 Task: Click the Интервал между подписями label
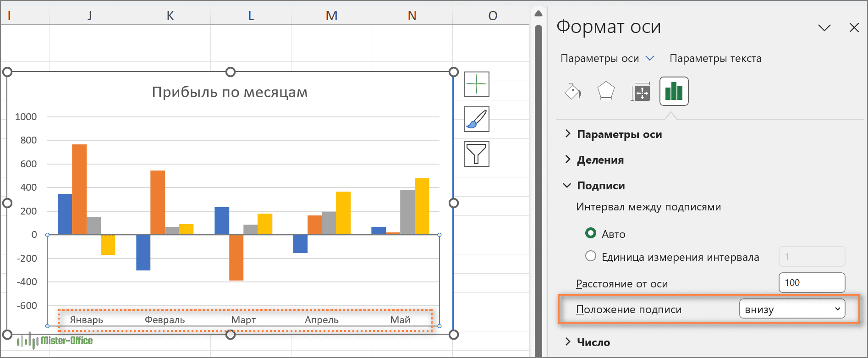tap(648, 207)
